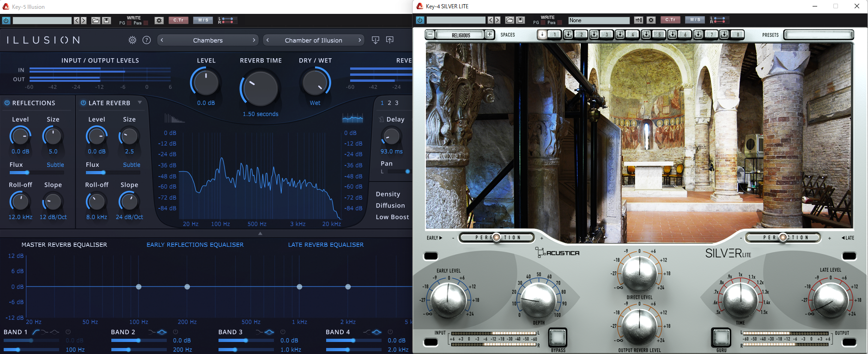868x354 pixels.
Task: Switch to Late Reverb Equaliser tab
Action: click(326, 244)
